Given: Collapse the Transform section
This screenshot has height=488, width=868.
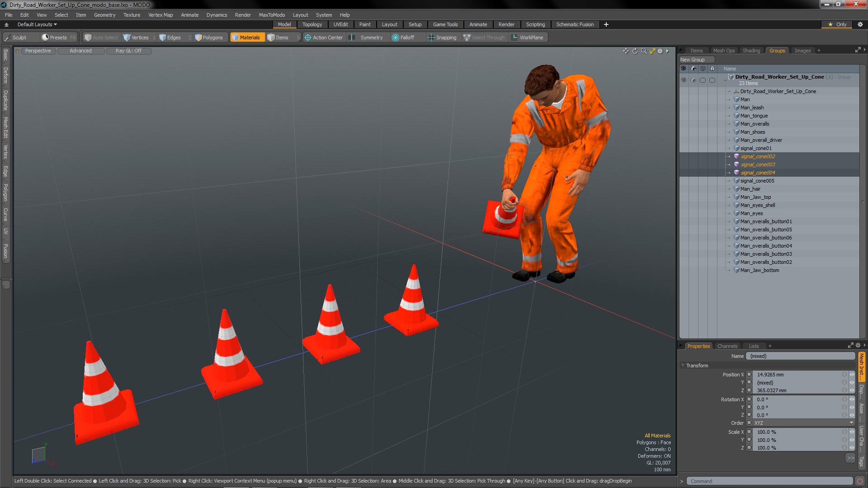Looking at the screenshot, I should [683, 366].
